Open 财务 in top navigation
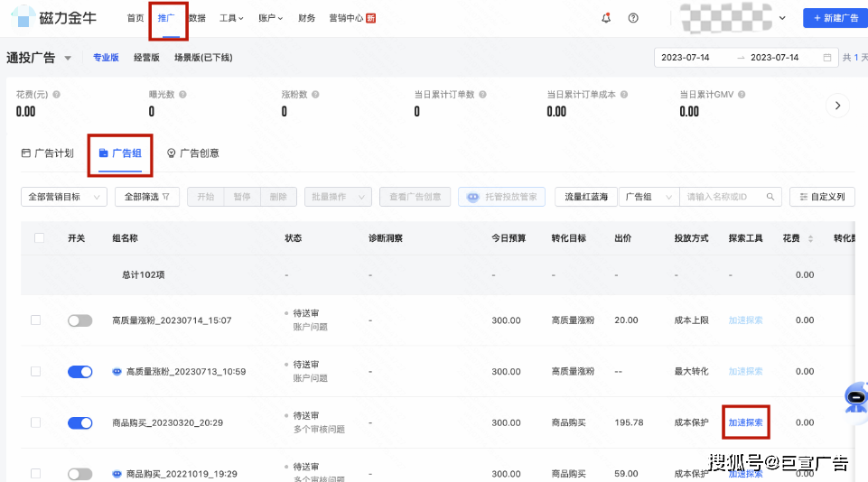Image resolution: width=868 pixels, height=482 pixels. [307, 18]
